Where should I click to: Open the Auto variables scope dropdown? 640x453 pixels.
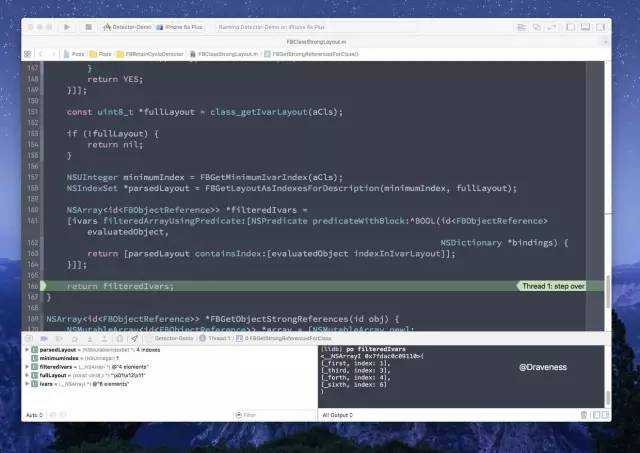pos(34,415)
